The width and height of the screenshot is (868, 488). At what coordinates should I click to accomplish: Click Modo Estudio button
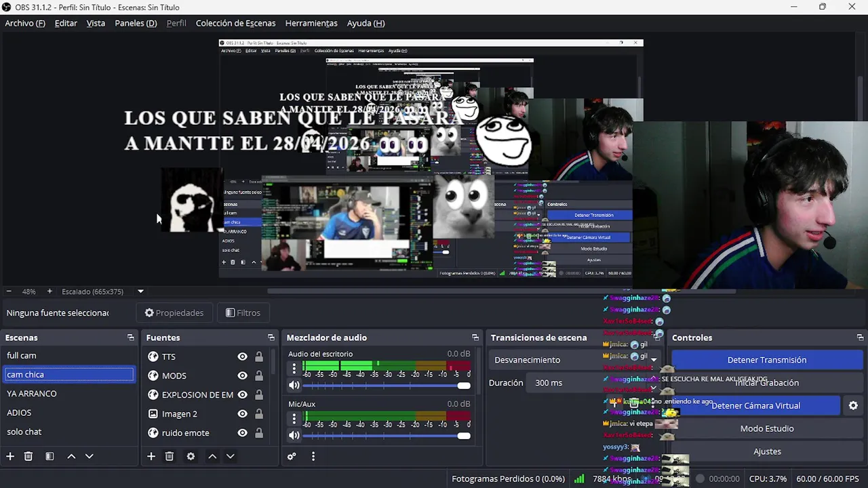(x=766, y=428)
